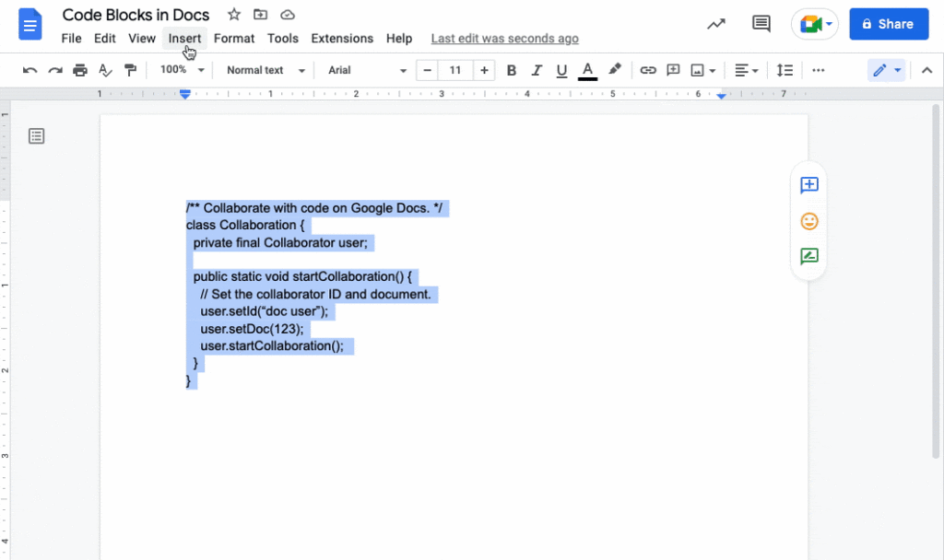Run the spelling and grammar check

(105, 70)
